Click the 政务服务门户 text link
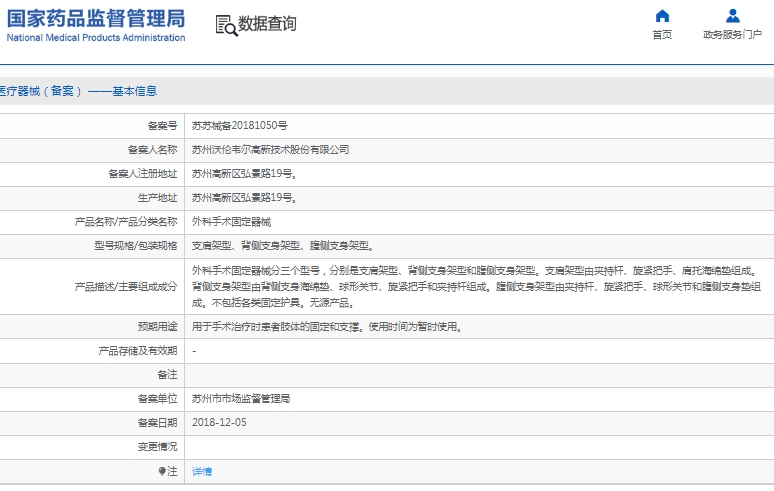This screenshot has height=491, width=774. point(733,35)
